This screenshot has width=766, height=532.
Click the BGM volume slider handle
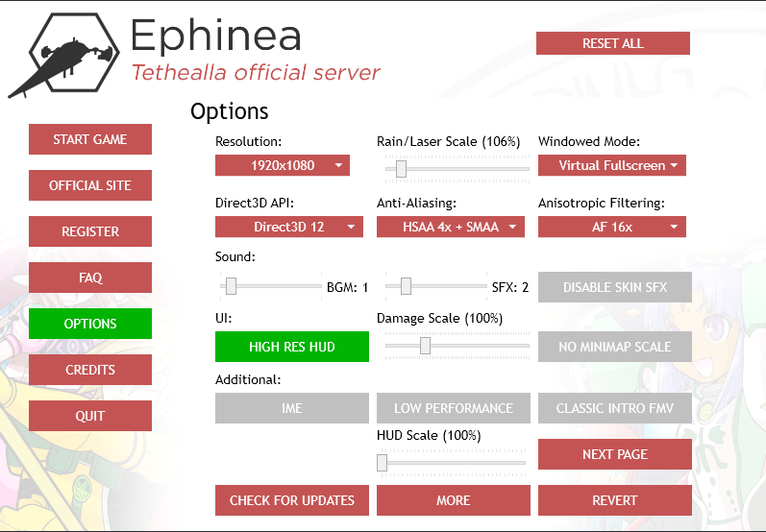coord(231,286)
